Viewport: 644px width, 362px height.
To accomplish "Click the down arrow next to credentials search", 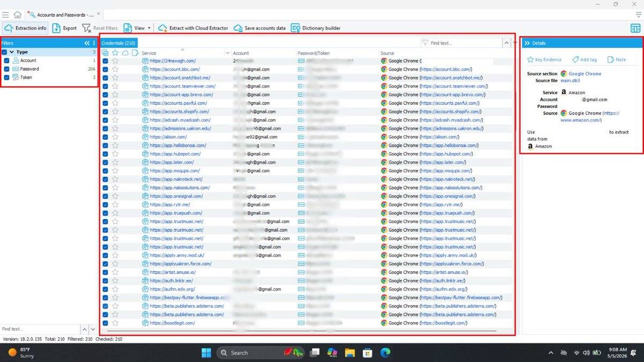I will (x=515, y=43).
